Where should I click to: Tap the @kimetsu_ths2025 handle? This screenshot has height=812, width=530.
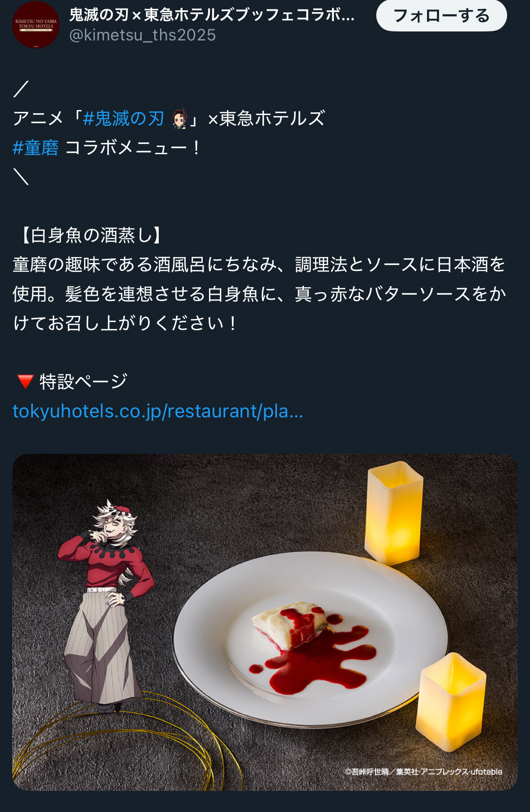(143, 35)
